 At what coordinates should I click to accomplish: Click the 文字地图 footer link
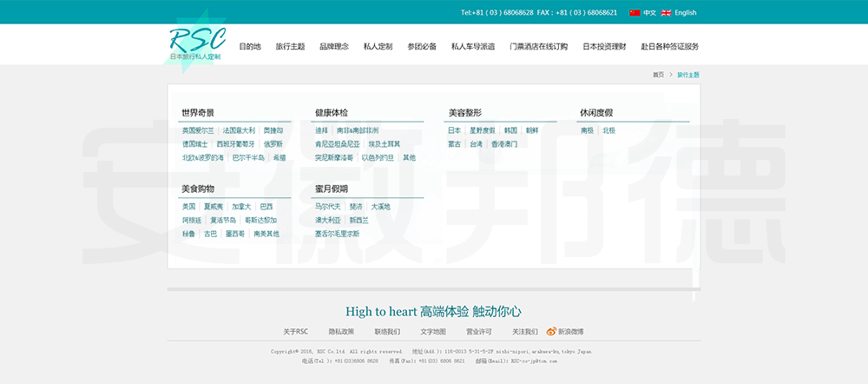[433, 332]
